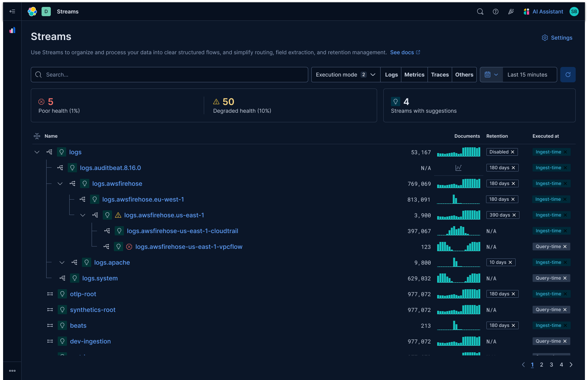Open the newsfeed celebration icon
This screenshot has height=380, width=588.
511,12
